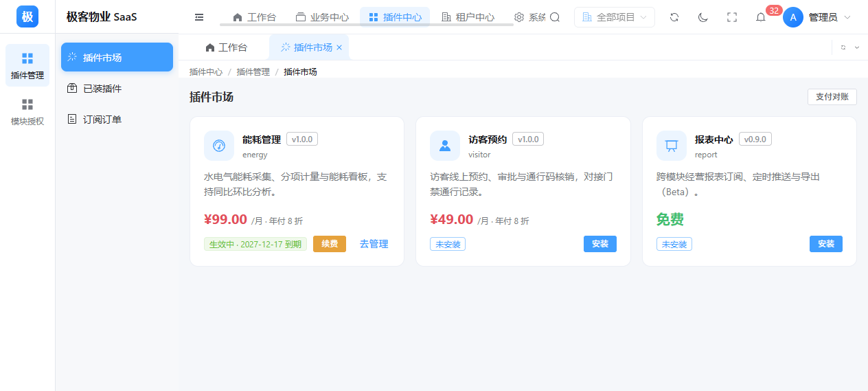
Task: Click the v1.0.0 tag on 访客预约
Action: pos(528,139)
